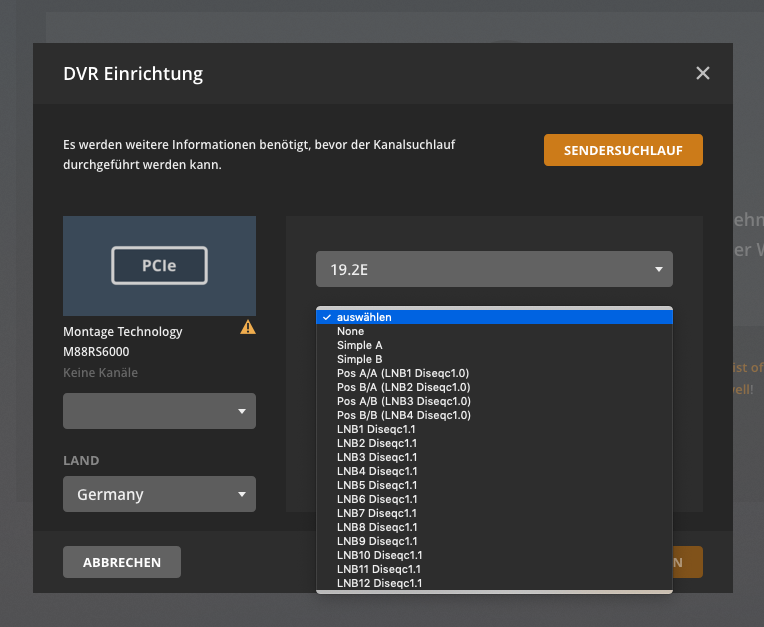Select Pos A/B (LNB3 Diseqc1.0)

click(x=494, y=401)
